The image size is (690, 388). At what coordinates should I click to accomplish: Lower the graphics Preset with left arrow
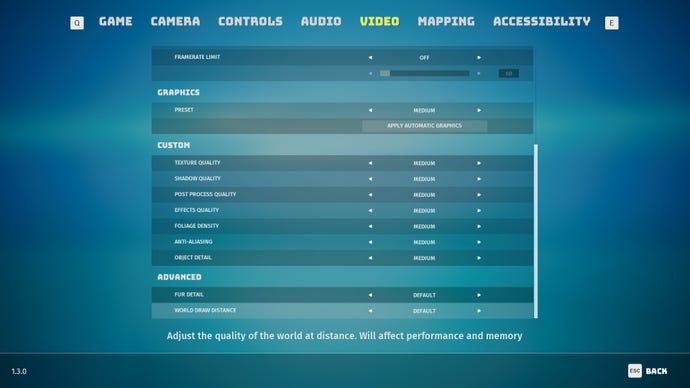coord(370,110)
